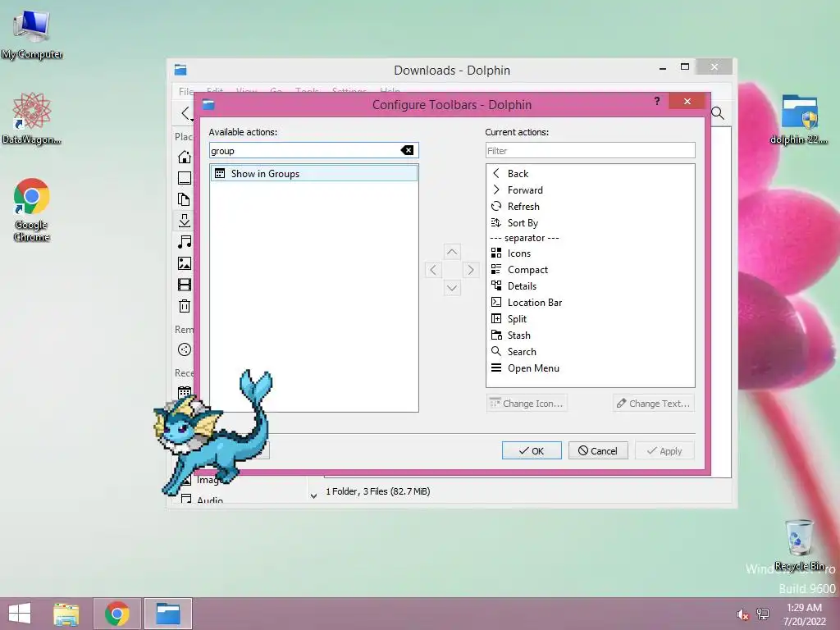Select Show in Groups available action
840x630 pixels.
point(314,174)
